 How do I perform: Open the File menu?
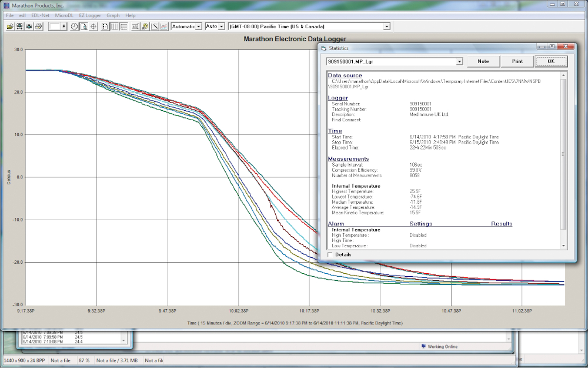(10, 15)
